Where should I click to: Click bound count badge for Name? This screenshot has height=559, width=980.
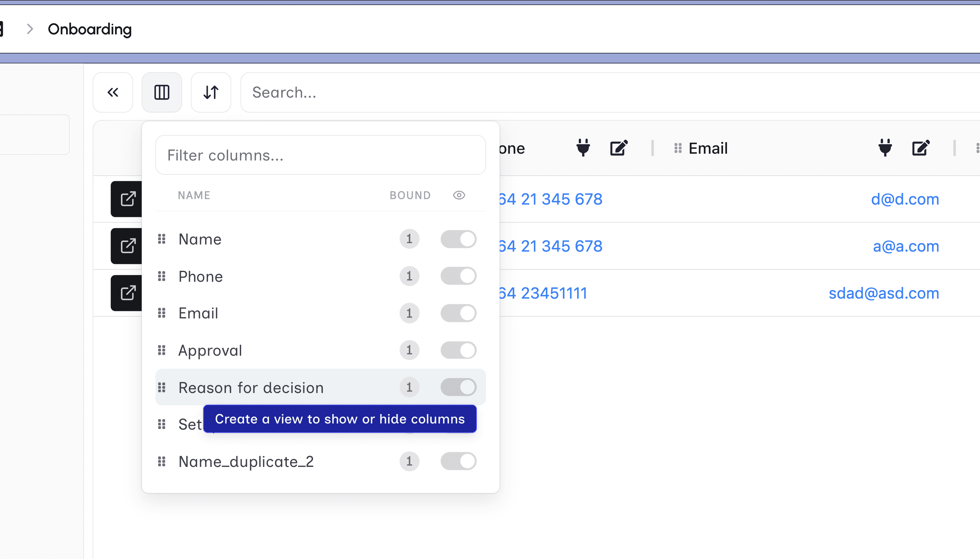[409, 239]
